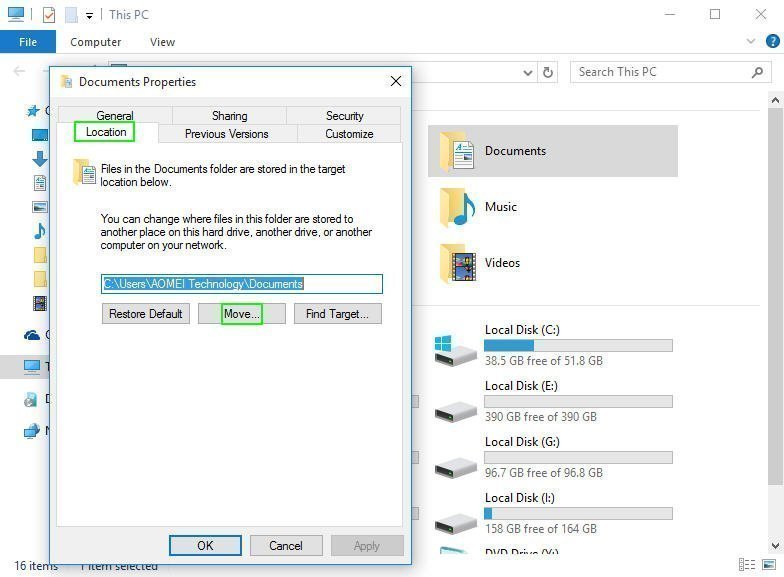Click the Move... button
784x577 pixels.
pos(242,314)
